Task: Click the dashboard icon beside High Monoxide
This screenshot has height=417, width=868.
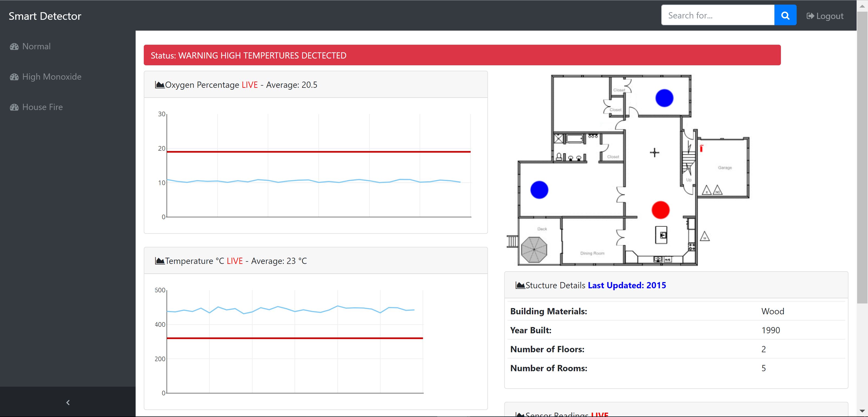Action: click(14, 77)
